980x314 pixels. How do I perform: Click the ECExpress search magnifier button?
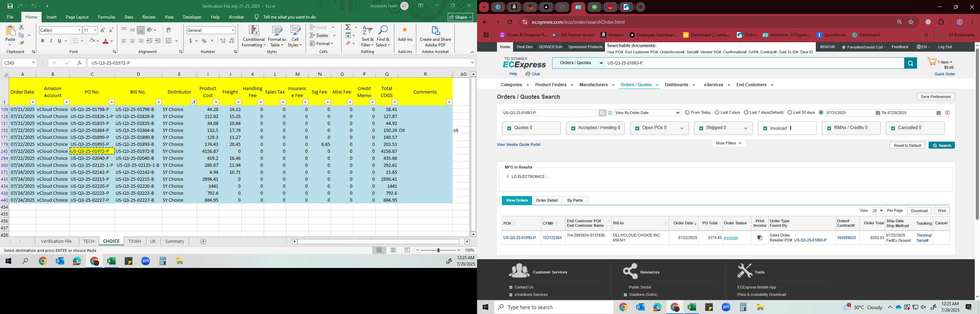click(x=910, y=63)
